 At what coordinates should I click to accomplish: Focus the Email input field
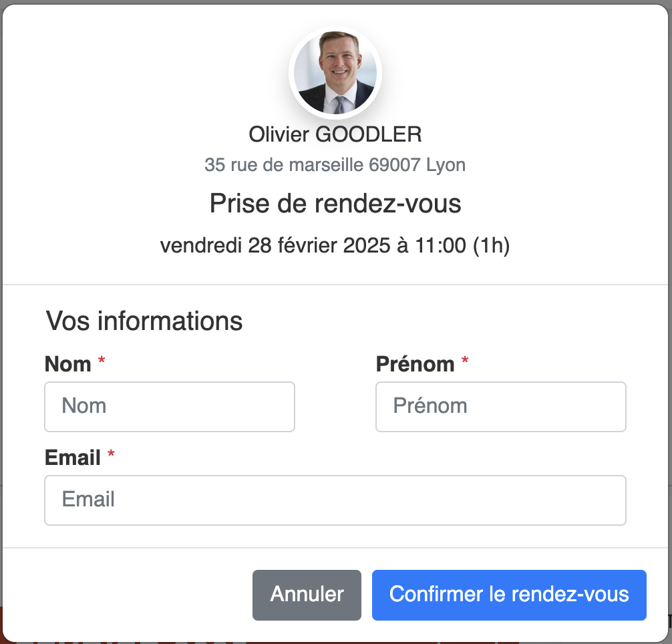pos(335,500)
